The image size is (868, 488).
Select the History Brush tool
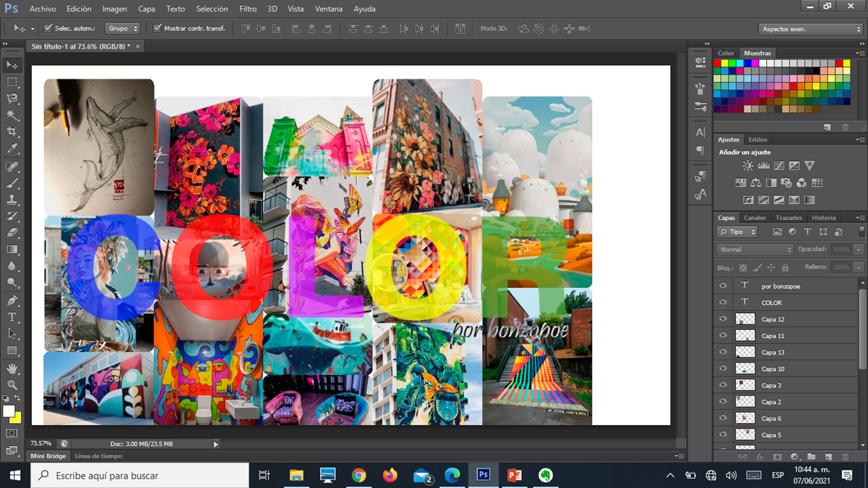(x=12, y=216)
